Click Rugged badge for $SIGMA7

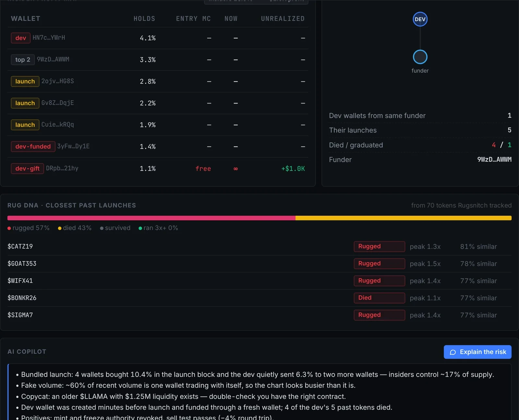(379, 315)
